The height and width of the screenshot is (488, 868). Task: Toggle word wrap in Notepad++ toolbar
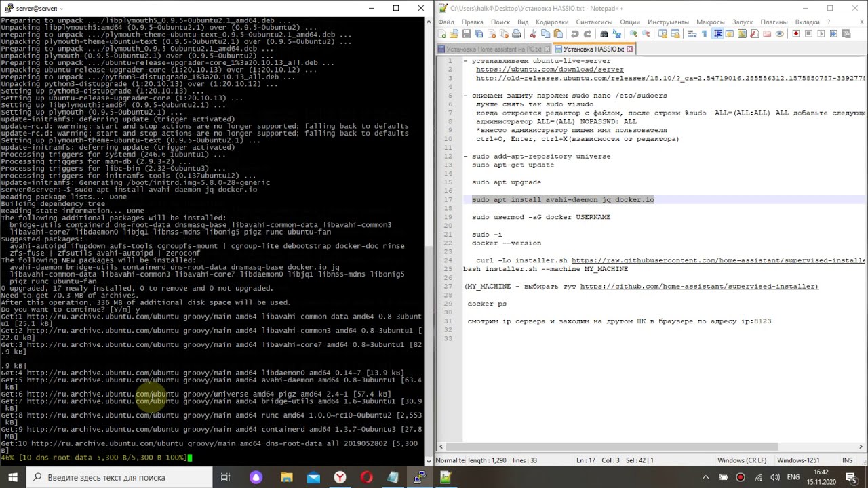pos(692,34)
